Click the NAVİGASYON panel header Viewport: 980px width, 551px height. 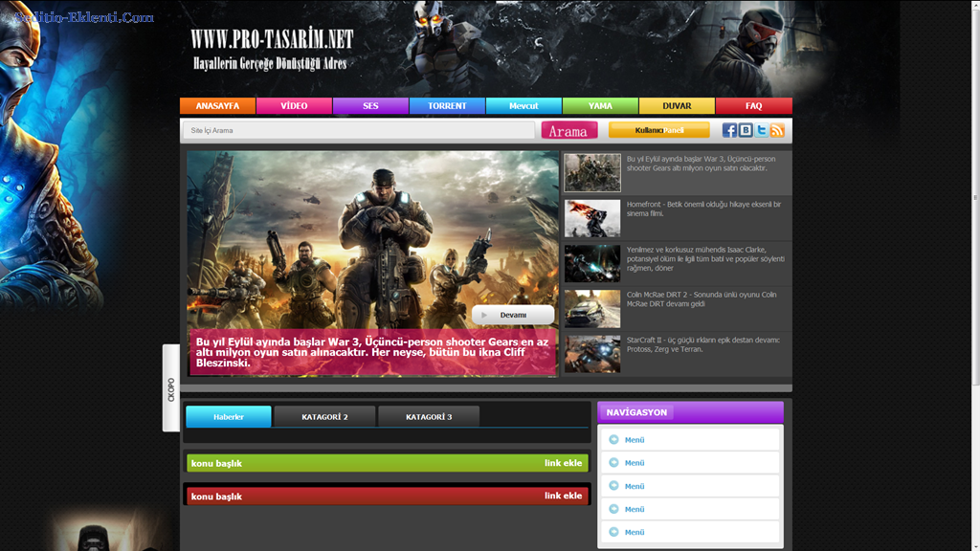pyautogui.click(x=690, y=412)
